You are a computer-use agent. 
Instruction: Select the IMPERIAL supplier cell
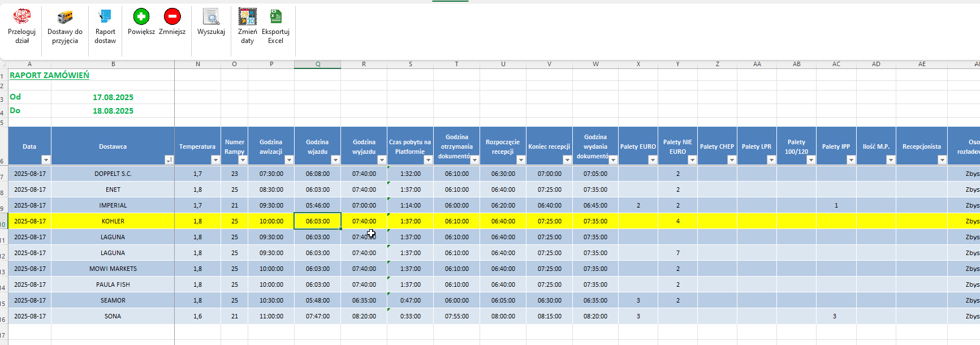point(113,205)
